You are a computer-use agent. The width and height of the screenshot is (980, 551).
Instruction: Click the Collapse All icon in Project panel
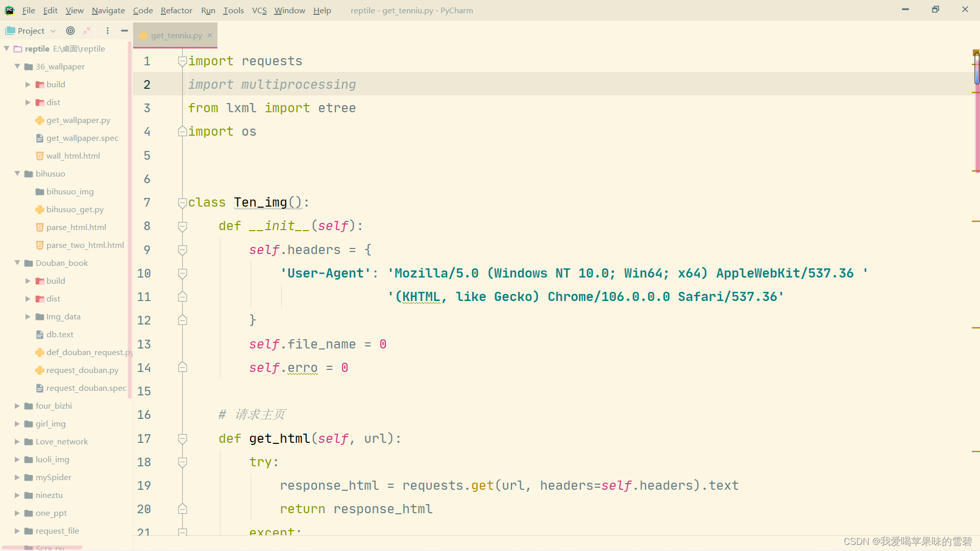[87, 31]
